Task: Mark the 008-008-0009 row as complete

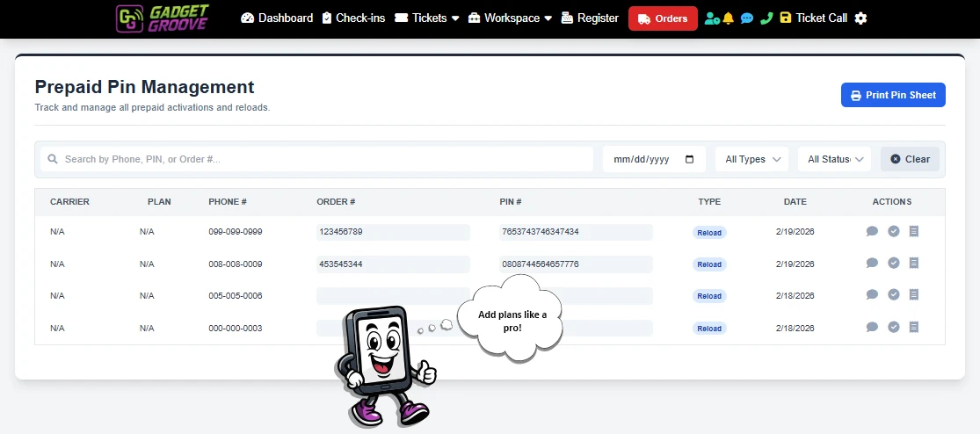Action: (894, 263)
